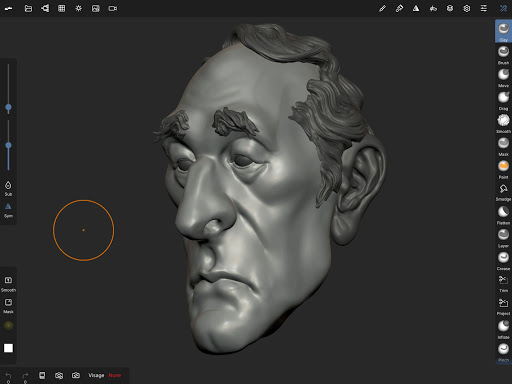Toggle the Smooth shortcut on left panel
The width and height of the screenshot is (512, 384).
[x=8, y=284]
